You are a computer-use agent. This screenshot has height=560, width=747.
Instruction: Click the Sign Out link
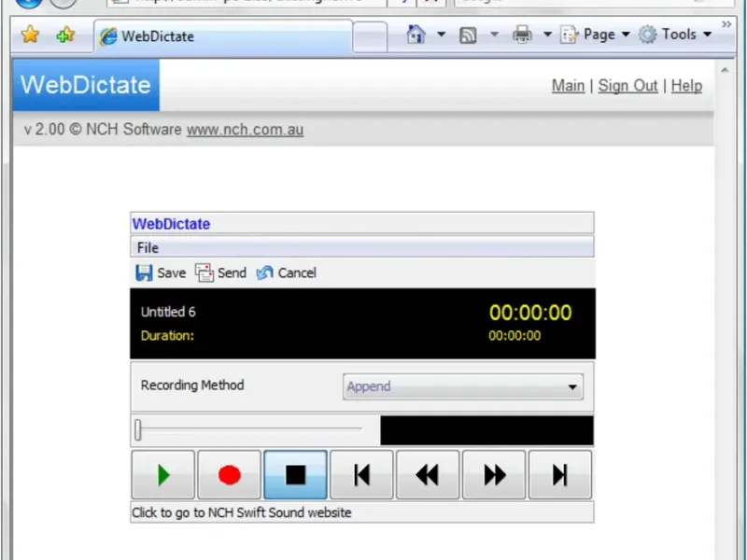(627, 86)
